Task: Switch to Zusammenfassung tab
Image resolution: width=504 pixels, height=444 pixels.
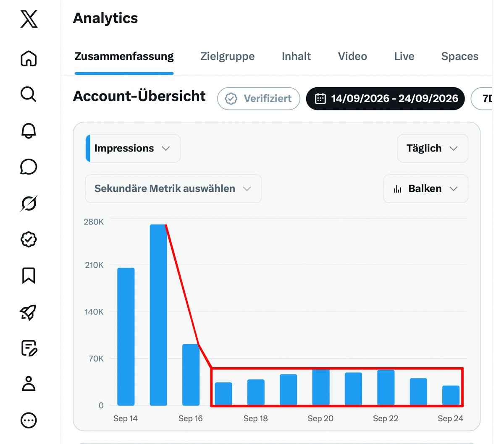Action: click(x=124, y=56)
